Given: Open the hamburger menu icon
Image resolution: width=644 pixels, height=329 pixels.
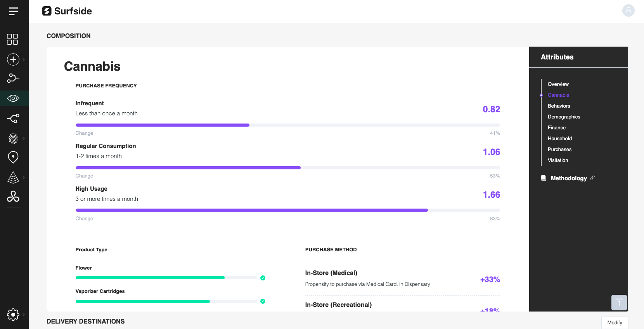Looking at the screenshot, I should pos(13,11).
